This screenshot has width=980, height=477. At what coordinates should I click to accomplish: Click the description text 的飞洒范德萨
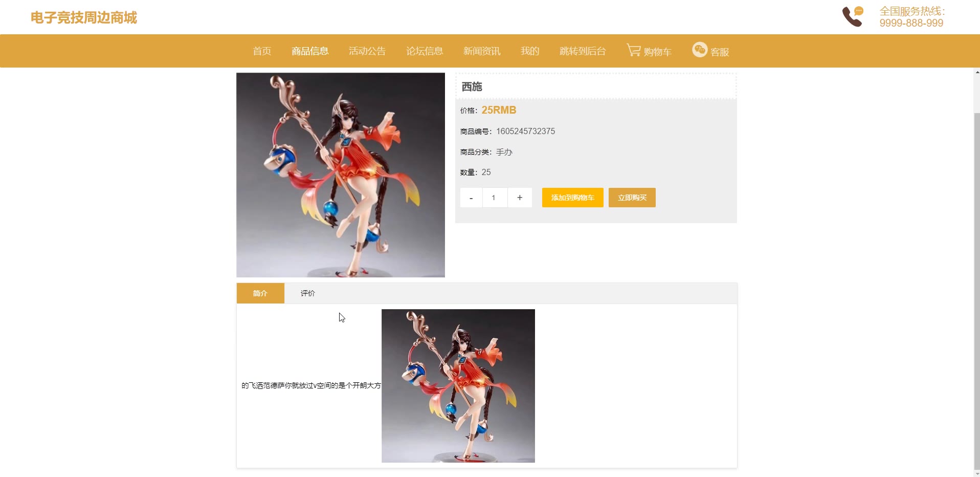click(311, 385)
